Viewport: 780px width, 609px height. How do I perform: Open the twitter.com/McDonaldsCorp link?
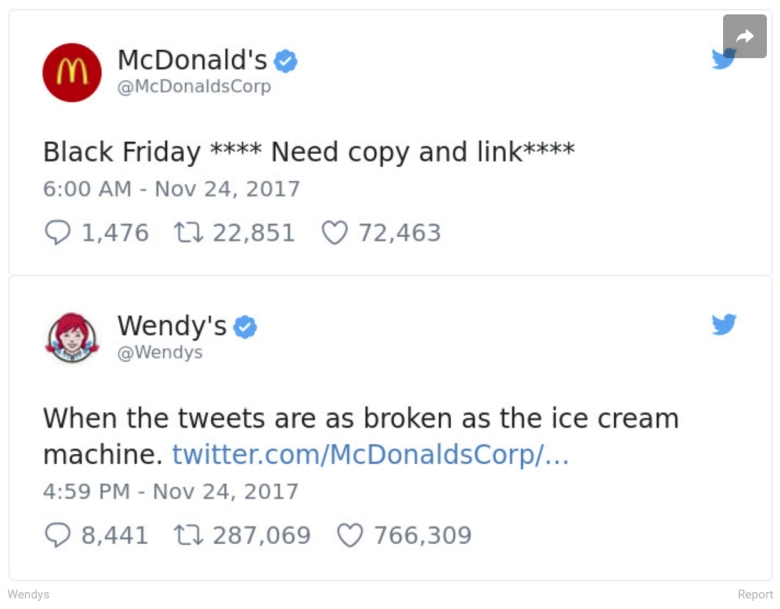(370, 455)
